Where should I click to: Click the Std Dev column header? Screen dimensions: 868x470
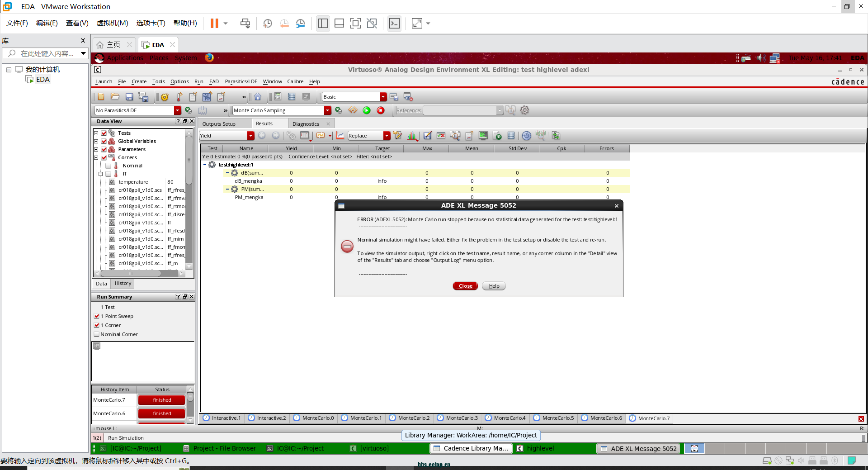coord(517,148)
